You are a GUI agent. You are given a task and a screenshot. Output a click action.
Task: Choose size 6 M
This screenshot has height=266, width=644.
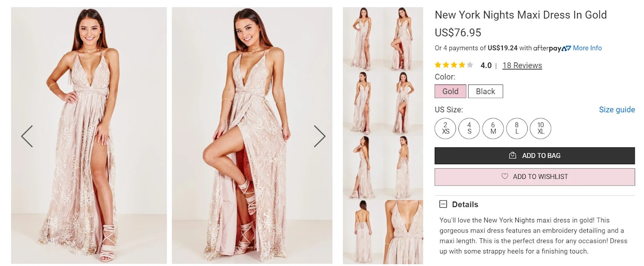(493, 128)
